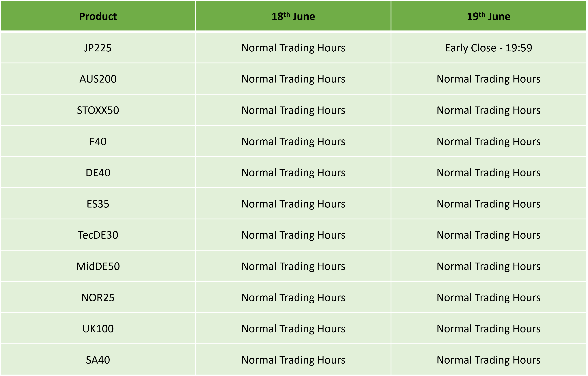Select the 18th June column header
Viewport: 588px width, 376px height.
(x=293, y=16)
